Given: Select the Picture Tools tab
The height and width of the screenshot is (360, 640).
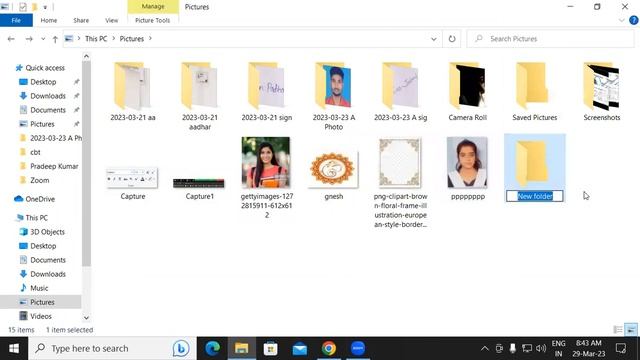Looking at the screenshot, I should [x=152, y=20].
